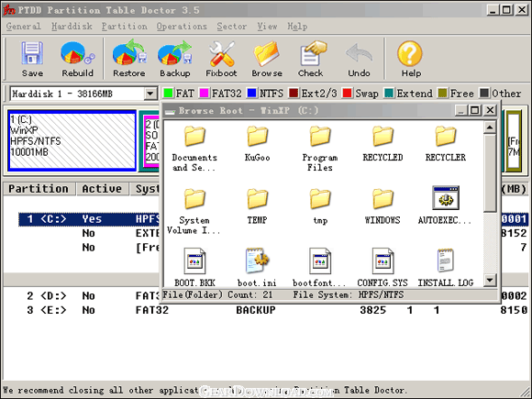The width and height of the screenshot is (532, 399).
Task: Open the Sector menu
Action: [232, 27]
